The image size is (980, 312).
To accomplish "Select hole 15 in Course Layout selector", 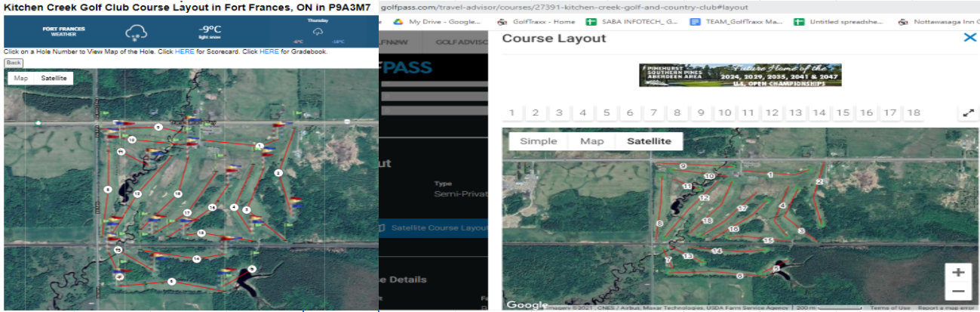I will (843, 113).
